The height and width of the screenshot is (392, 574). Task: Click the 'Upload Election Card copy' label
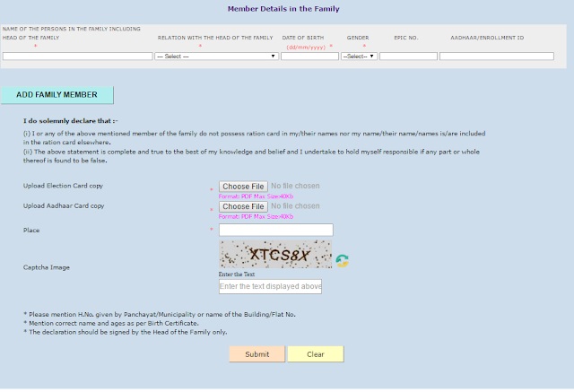tap(63, 186)
